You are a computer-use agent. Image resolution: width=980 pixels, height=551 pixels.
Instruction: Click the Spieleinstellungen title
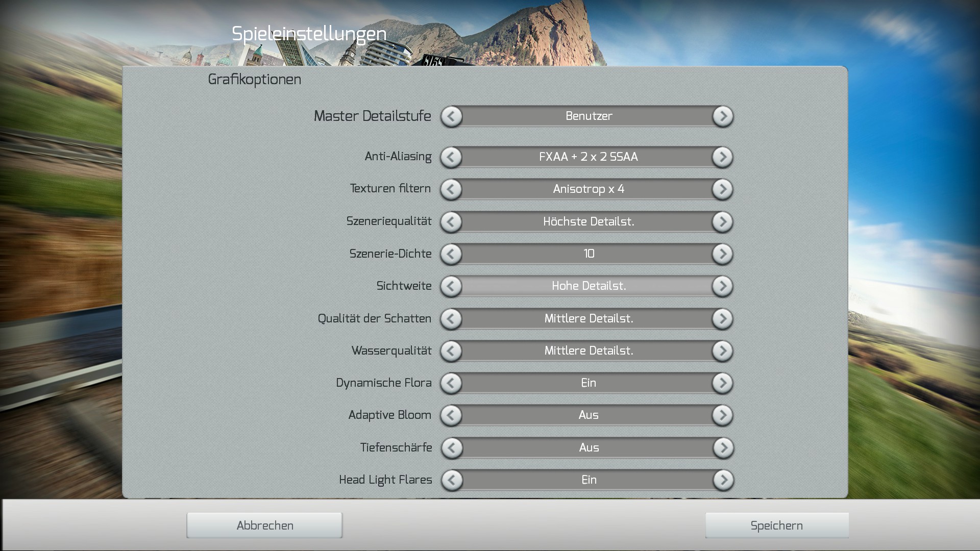tap(309, 34)
